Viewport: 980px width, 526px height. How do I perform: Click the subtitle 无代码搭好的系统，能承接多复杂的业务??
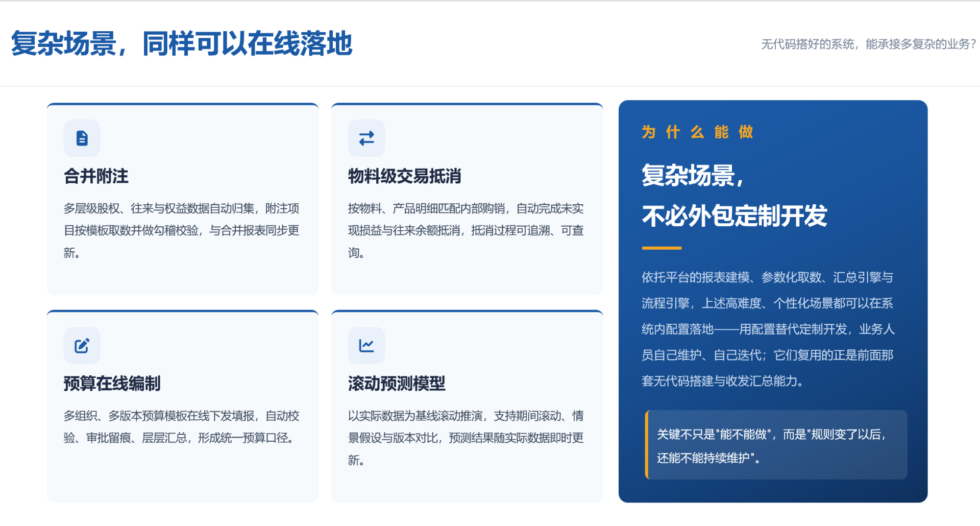pos(869,44)
